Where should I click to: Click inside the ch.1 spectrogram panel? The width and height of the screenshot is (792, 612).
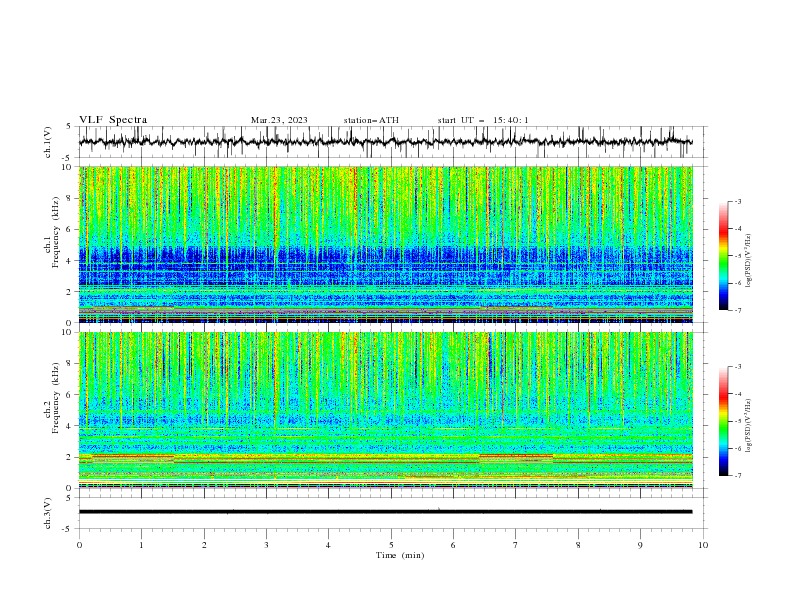click(x=386, y=244)
